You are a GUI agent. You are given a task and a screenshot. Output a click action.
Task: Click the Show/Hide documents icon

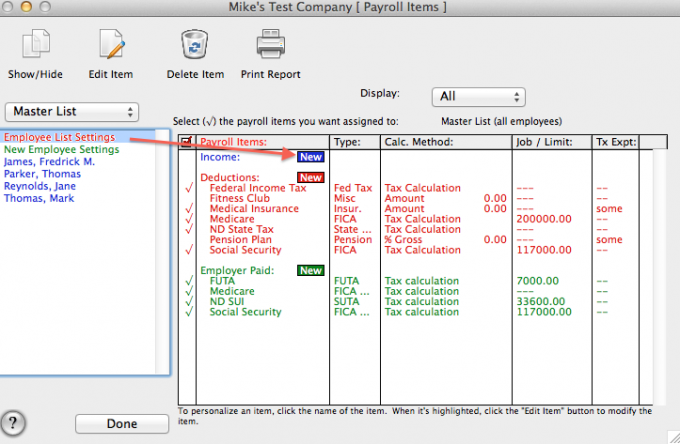[36, 43]
